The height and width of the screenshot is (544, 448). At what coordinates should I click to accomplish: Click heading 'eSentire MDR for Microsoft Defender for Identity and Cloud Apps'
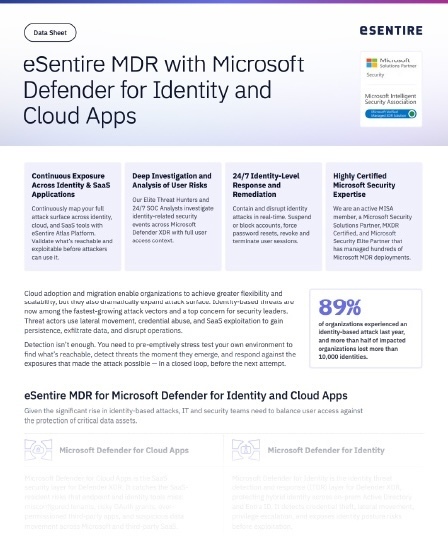[x=186, y=396]
